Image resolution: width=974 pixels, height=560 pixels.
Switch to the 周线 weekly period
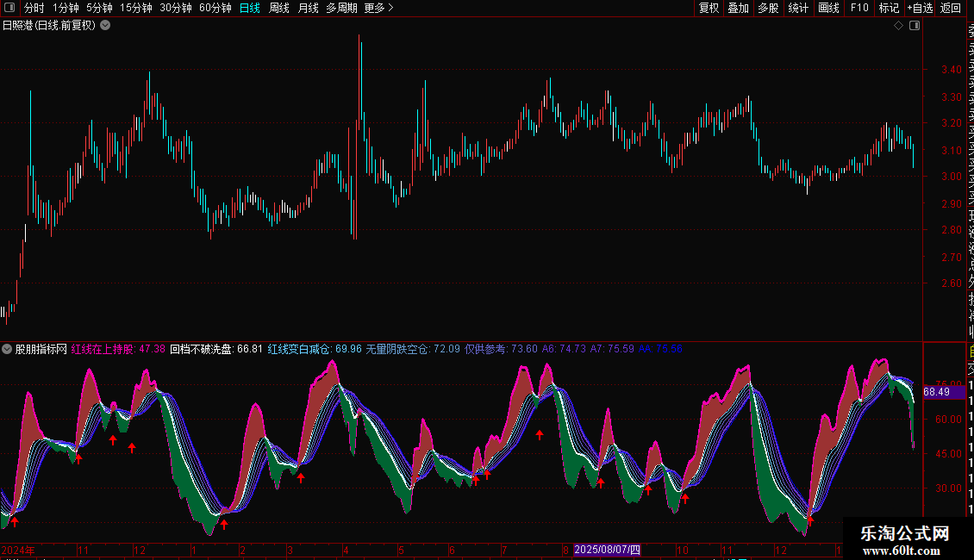(x=279, y=8)
